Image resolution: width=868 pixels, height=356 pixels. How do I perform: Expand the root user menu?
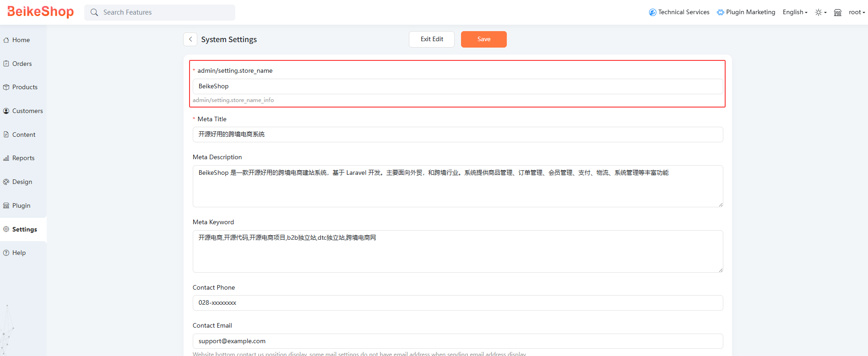click(857, 12)
